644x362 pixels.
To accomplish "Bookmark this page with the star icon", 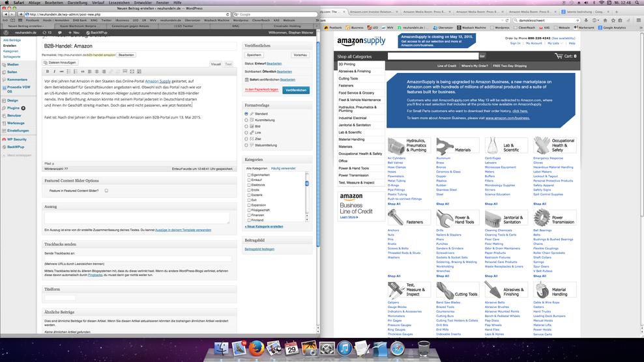I will click(x=613, y=20).
